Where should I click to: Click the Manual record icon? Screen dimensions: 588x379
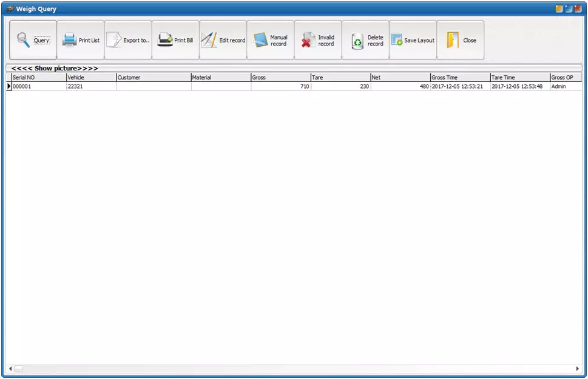click(260, 40)
